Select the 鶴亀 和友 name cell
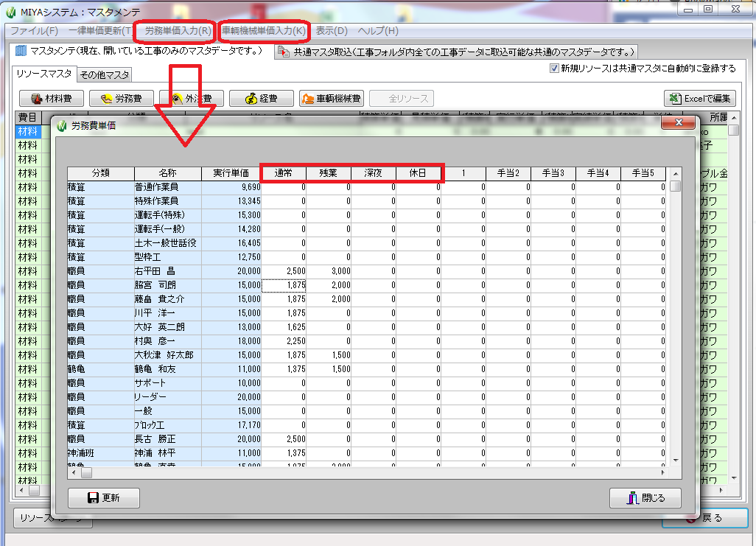This screenshot has height=546, width=756. [168, 369]
